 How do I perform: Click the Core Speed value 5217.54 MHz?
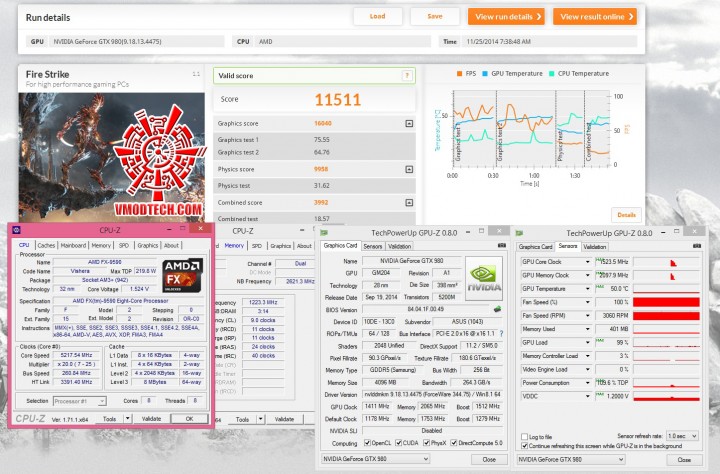click(x=77, y=355)
